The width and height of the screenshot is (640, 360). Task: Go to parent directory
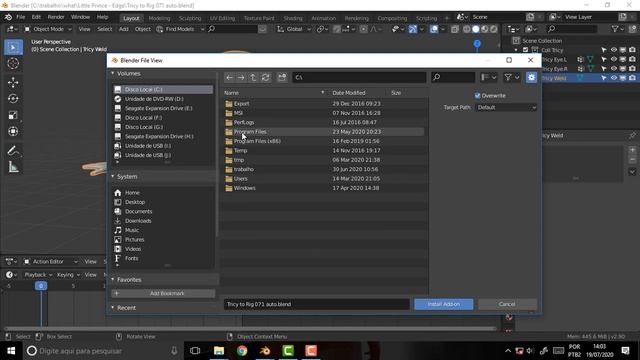click(x=253, y=77)
